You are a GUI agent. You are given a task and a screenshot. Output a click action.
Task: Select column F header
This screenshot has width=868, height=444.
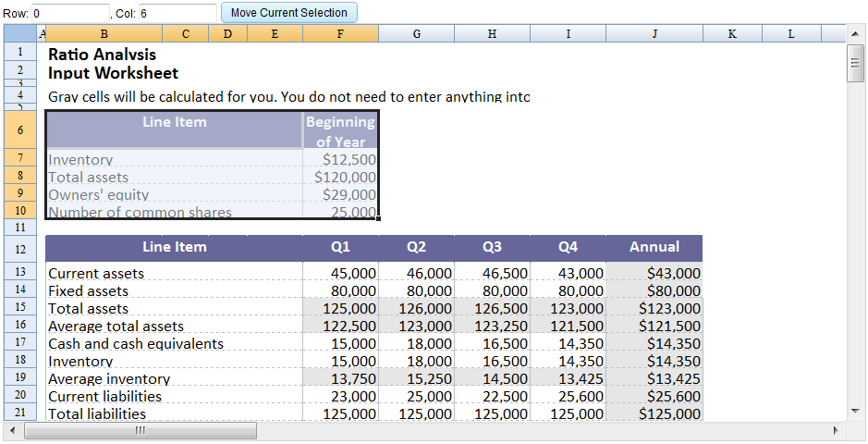tap(340, 34)
